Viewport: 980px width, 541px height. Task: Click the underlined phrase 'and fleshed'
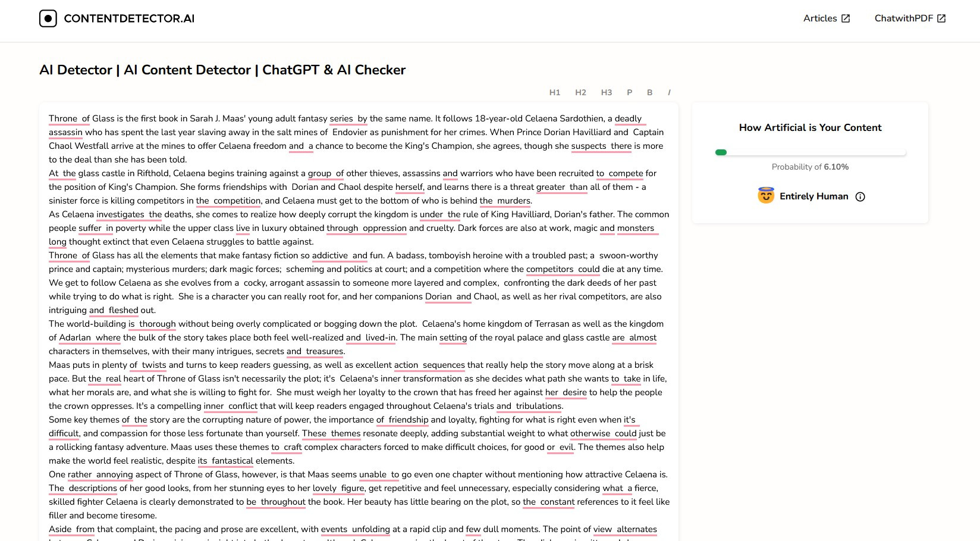[114, 310]
